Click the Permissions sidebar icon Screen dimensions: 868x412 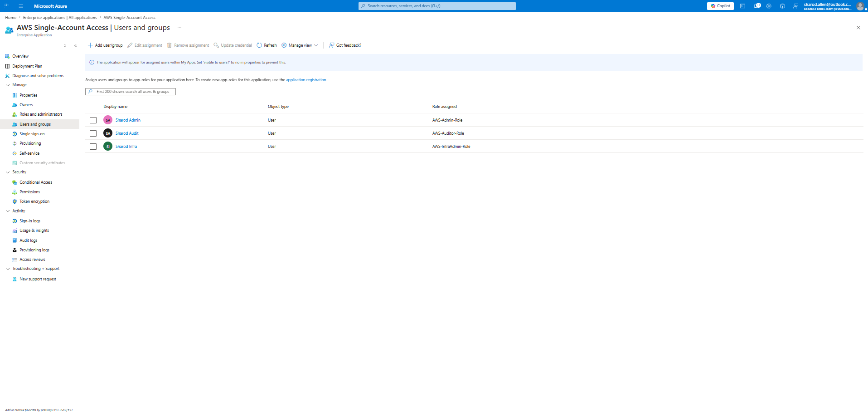click(15, 192)
